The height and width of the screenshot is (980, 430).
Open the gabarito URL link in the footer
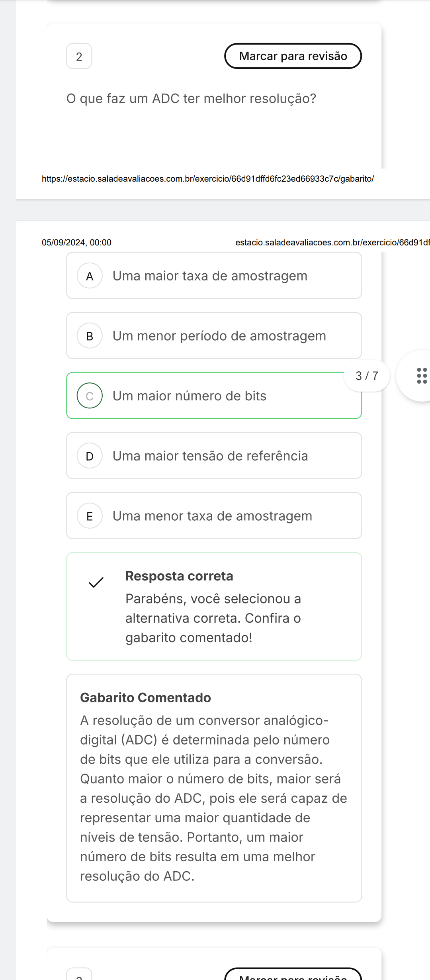(208, 179)
